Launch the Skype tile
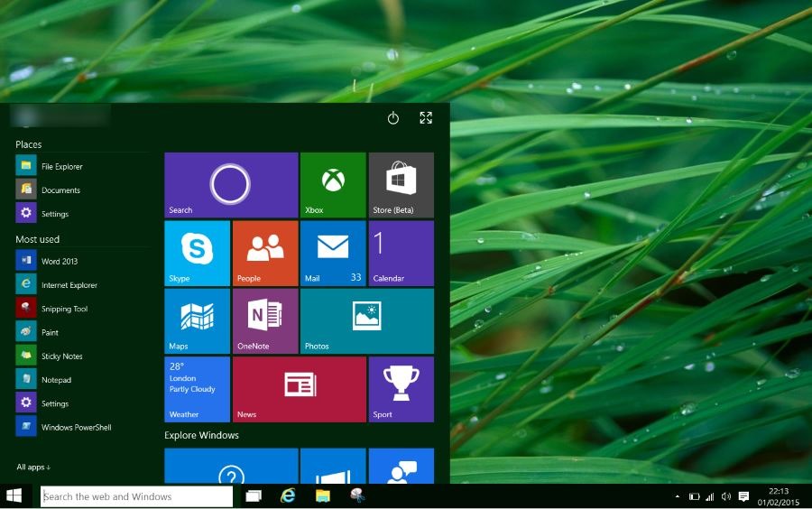 [197, 253]
